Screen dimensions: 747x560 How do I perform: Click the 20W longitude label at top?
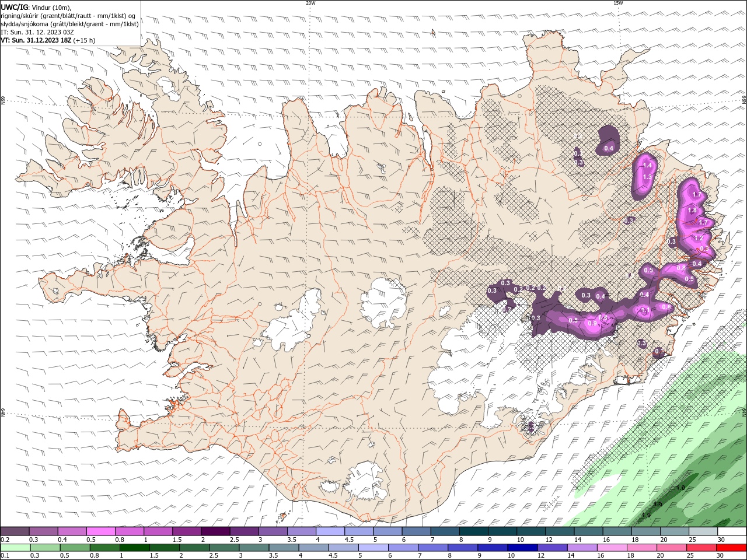click(x=310, y=3)
